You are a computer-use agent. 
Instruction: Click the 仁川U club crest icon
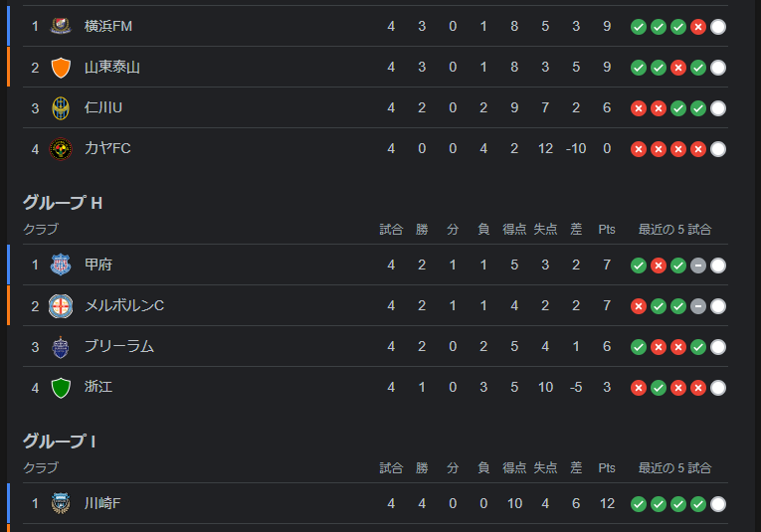(61, 108)
